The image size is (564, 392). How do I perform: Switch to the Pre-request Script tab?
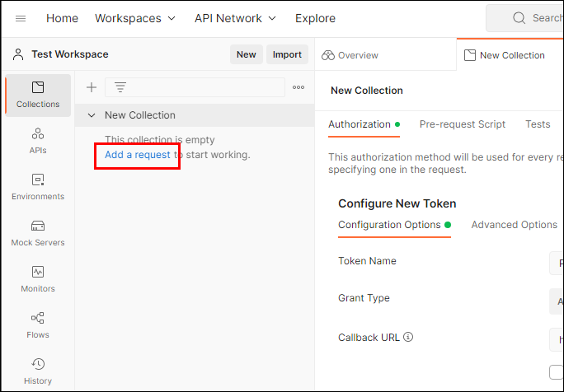click(x=463, y=124)
